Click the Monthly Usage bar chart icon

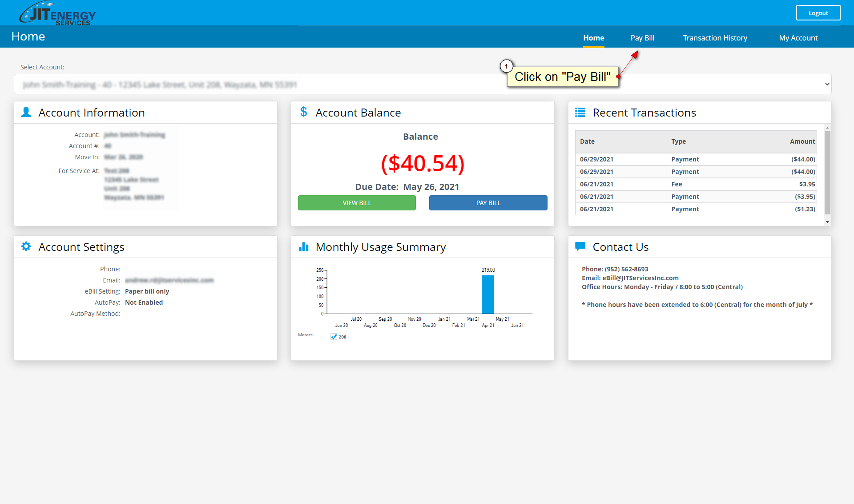[303, 247]
